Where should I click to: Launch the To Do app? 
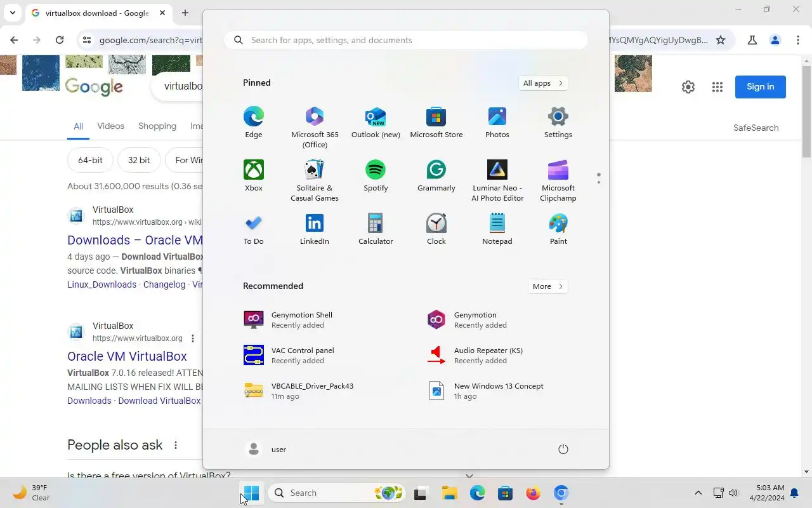pyautogui.click(x=253, y=229)
